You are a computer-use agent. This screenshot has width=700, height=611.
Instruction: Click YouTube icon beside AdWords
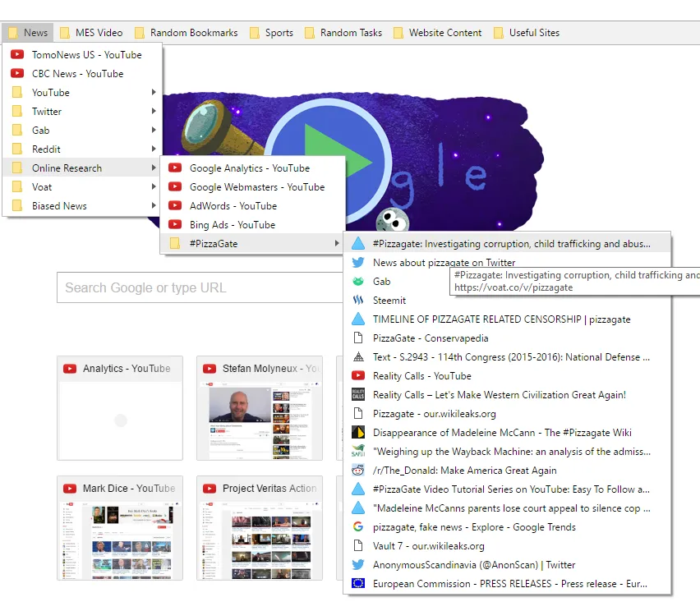click(175, 205)
